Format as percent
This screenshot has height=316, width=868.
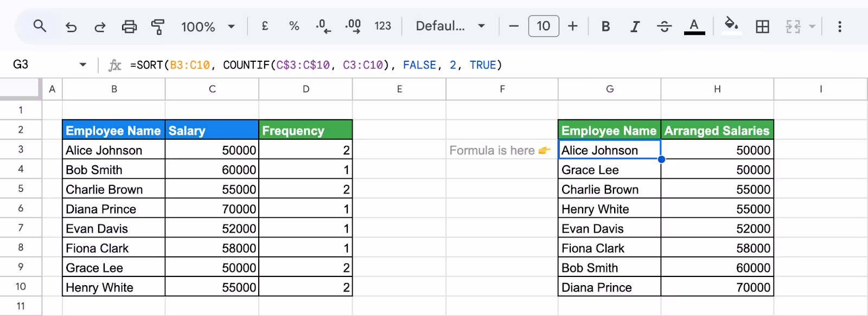(294, 26)
